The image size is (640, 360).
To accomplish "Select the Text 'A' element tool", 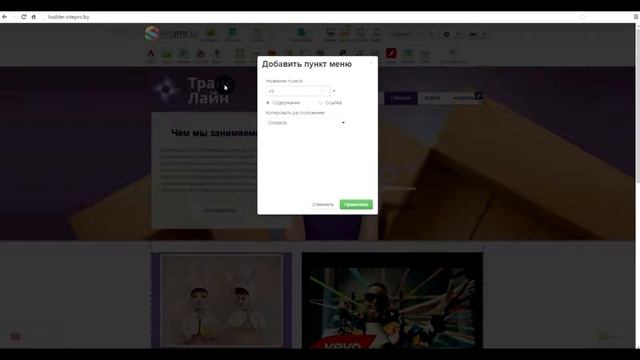I will pos(151,55).
